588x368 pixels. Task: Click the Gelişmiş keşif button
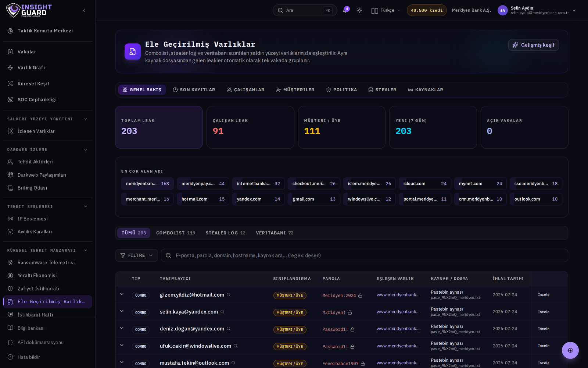pos(533,45)
